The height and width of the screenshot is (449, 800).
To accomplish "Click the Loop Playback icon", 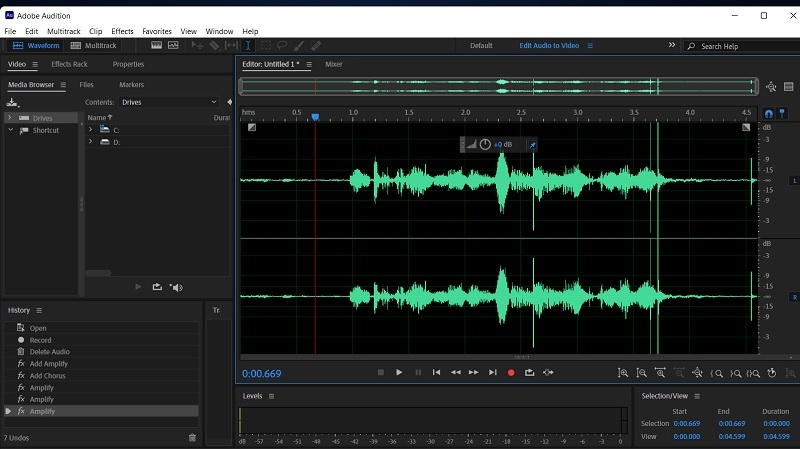I will [529, 372].
